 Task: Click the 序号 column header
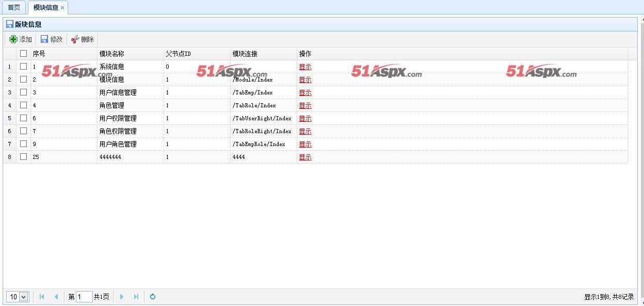64,54
